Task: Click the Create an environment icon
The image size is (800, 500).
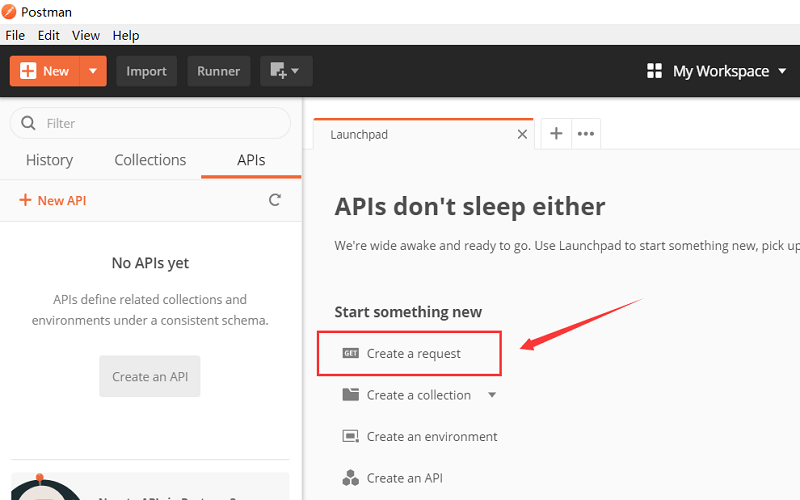Action: point(350,437)
